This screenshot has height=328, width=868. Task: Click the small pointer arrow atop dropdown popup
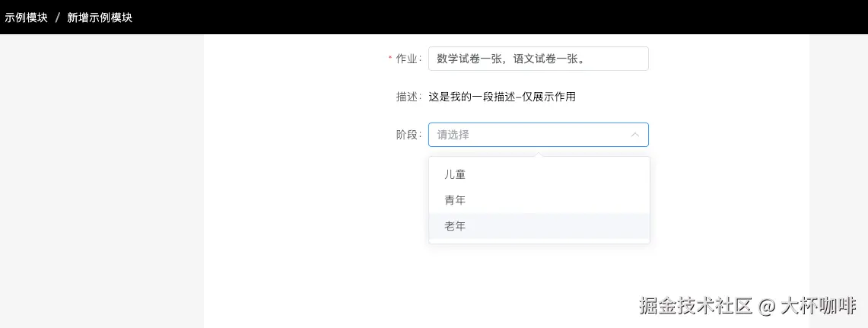(539, 154)
